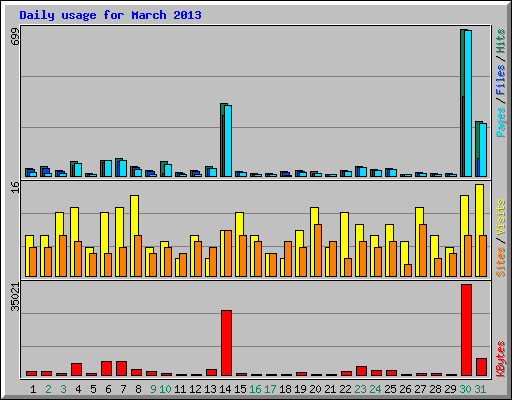Click the 'Files' legend label

(x=500, y=80)
